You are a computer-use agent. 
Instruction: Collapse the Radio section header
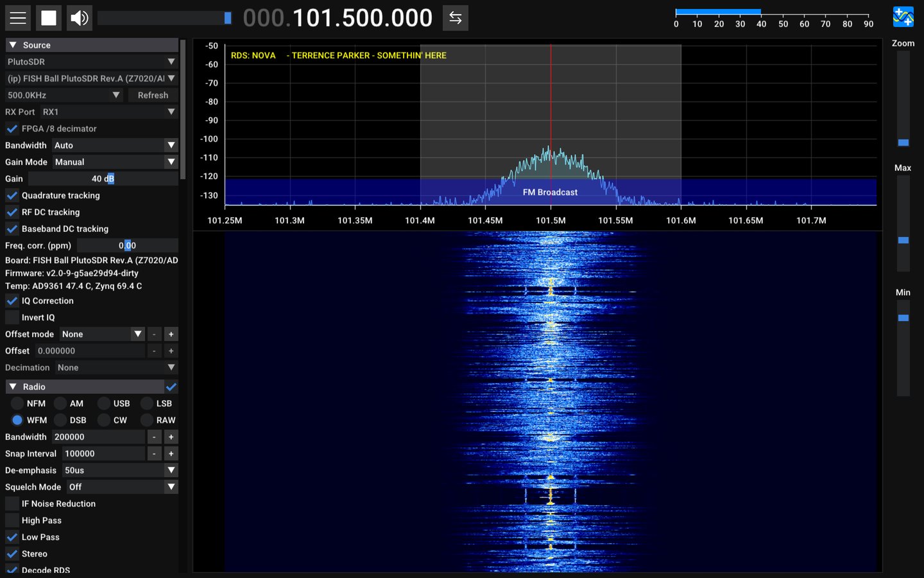[x=85, y=387]
